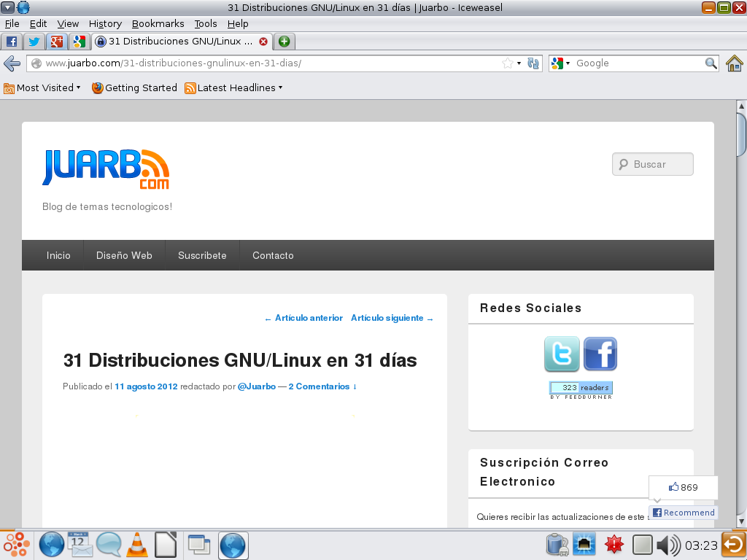Screen dimensions: 747x560
Task: Open a new tab with plus button
Action: click(x=285, y=42)
